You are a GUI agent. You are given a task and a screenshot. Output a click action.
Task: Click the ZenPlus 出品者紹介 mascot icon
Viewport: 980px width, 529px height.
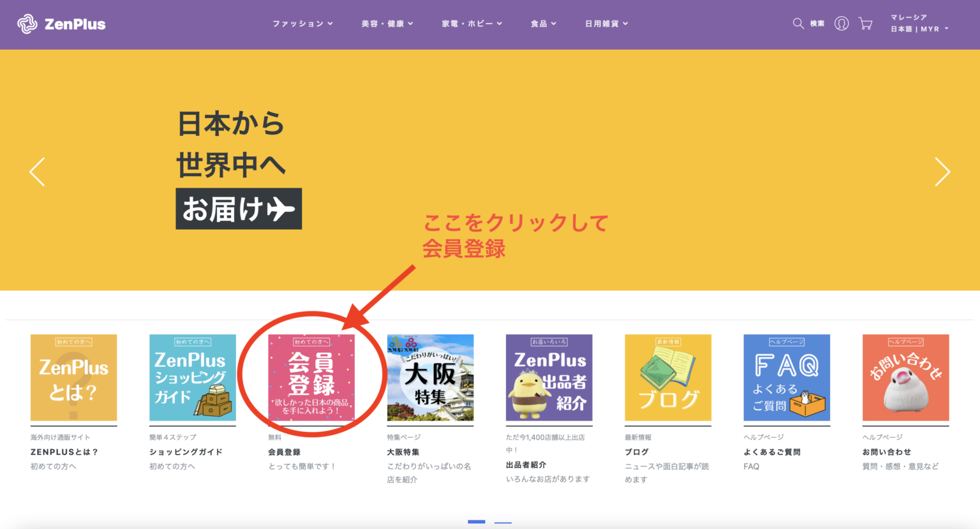[x=549, y=376]
